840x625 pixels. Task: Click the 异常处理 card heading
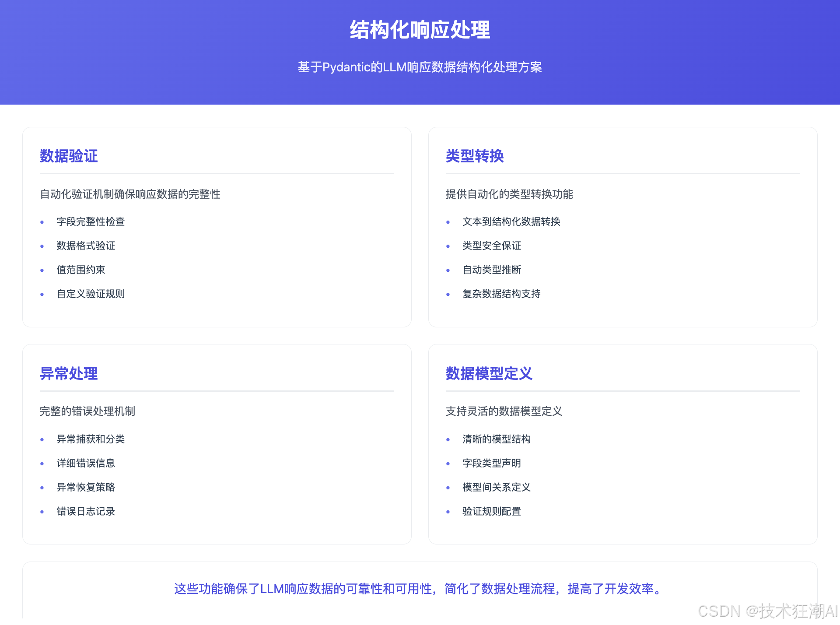69,373
